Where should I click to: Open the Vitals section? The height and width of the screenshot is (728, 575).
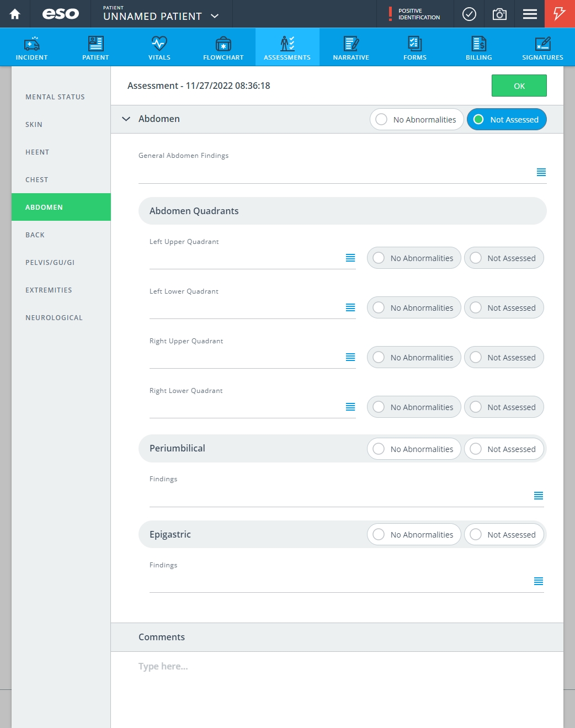[159, 47]
